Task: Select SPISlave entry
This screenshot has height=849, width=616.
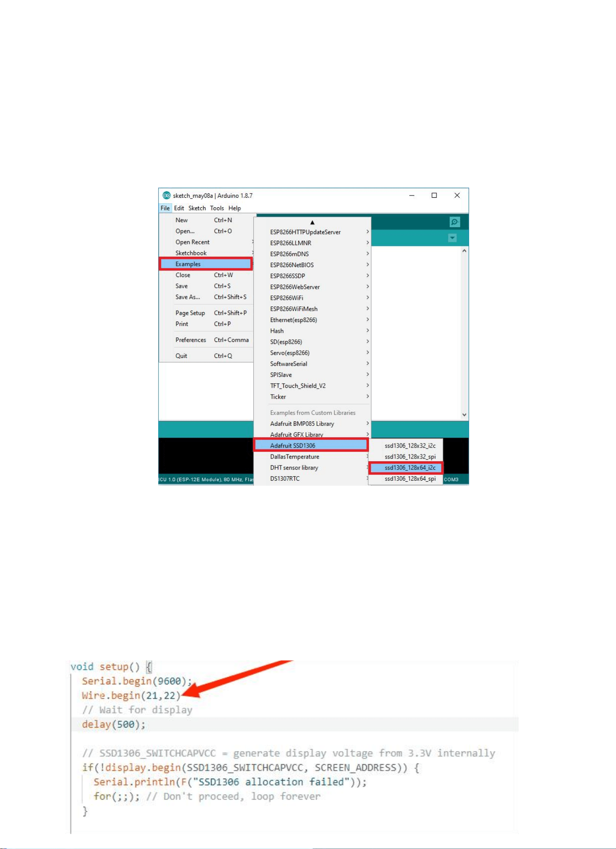Action: tap(312, 375)
